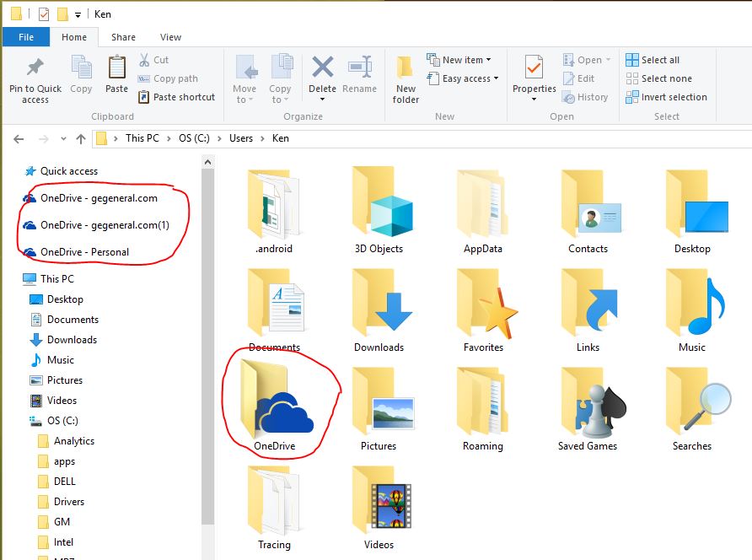Click the History icon in the Open group

586,97
